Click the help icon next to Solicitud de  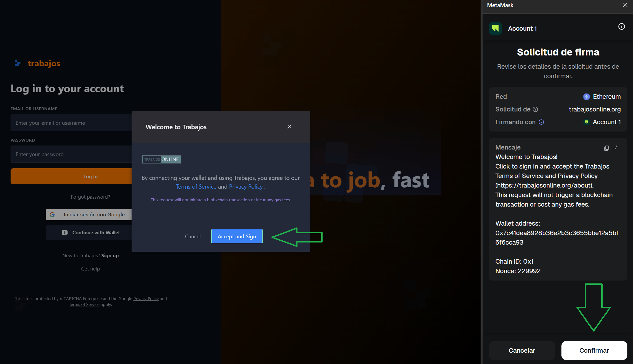535,109
